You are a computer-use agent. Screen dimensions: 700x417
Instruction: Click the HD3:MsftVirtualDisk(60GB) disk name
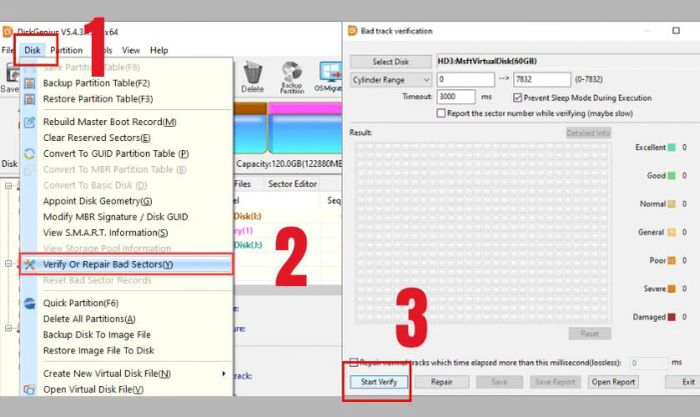pyautogui.click(x=487, y=61)
